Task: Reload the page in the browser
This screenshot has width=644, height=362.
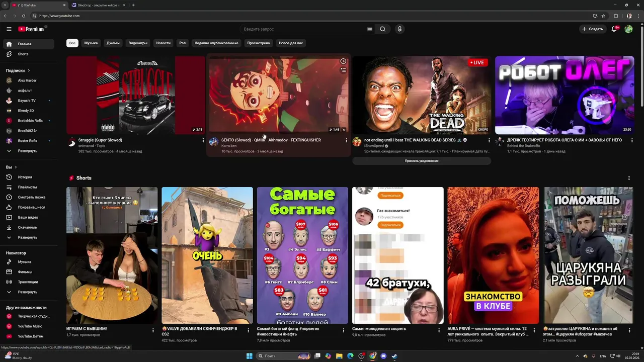Action: pyautogui.click(x=23, y=16)
